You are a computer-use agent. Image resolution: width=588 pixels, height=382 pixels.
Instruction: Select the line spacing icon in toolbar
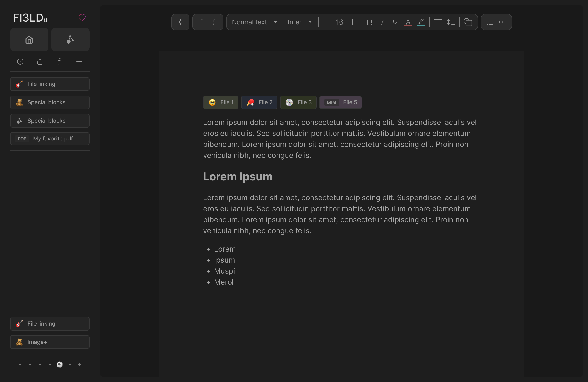pos(451,22)
